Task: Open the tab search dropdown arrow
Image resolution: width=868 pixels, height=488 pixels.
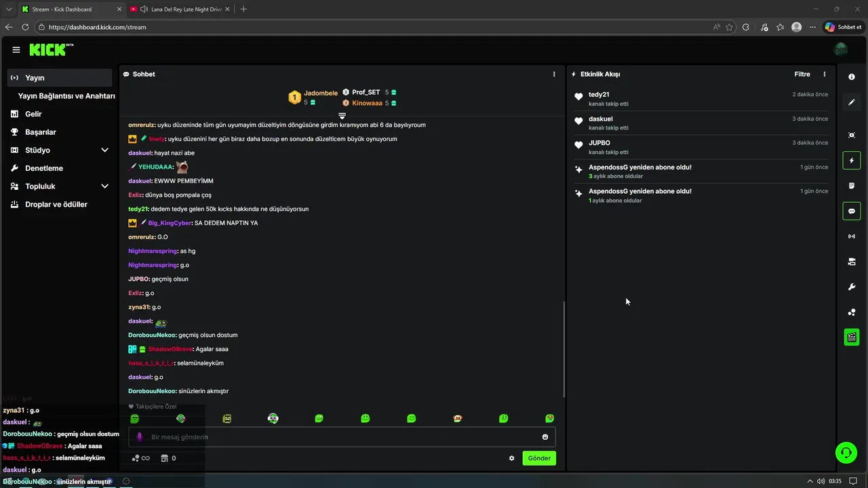Action: pyautogui.click(x=9, y=9)
